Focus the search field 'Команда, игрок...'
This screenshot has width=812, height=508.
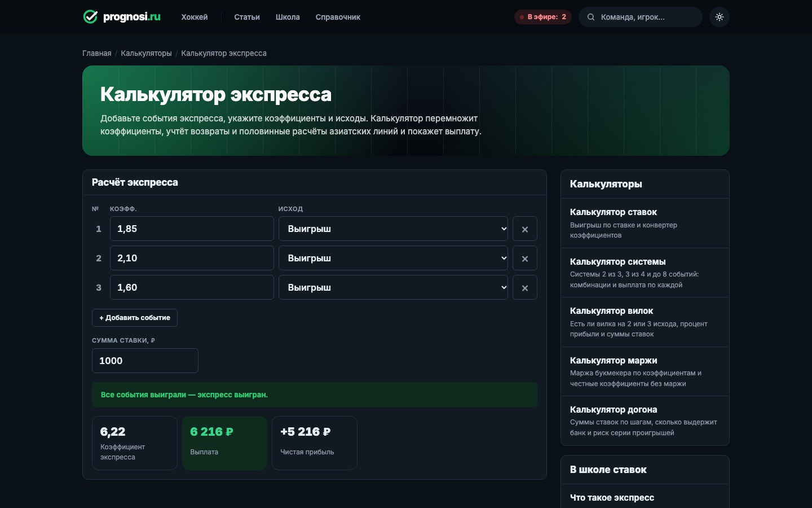click(641, 17)
